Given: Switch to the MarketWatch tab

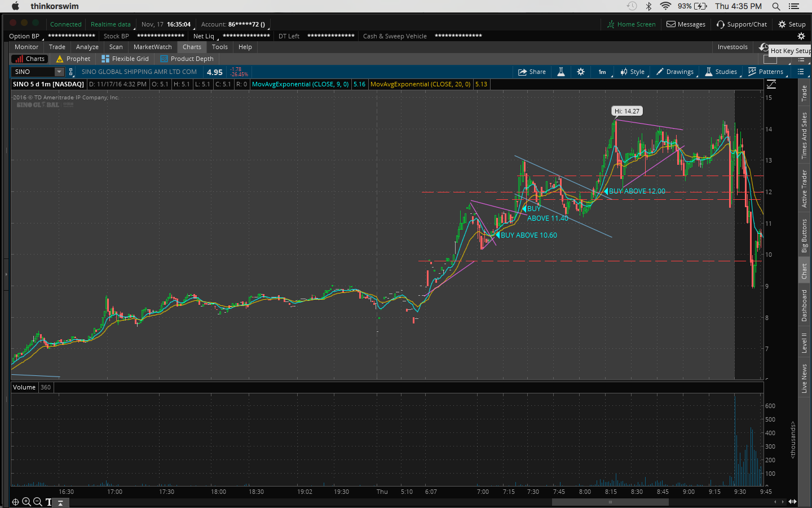Looking at the screenshot, I should pos(153,47).
